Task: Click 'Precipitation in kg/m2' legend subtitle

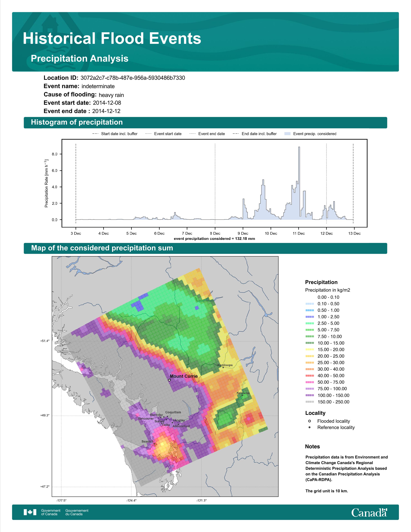Action: click(328, 290)
